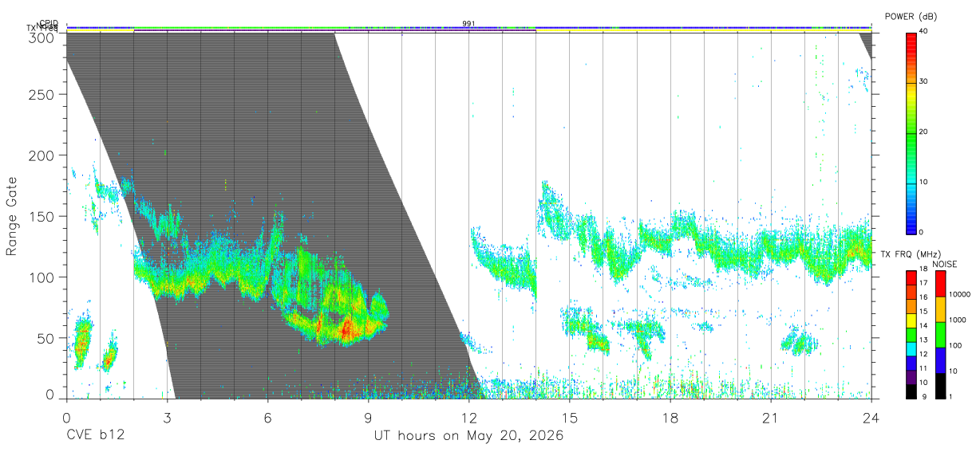Click the '3' tick on the UT hours axis
Screen dimensions: 980x452
(x=167, y=417)
